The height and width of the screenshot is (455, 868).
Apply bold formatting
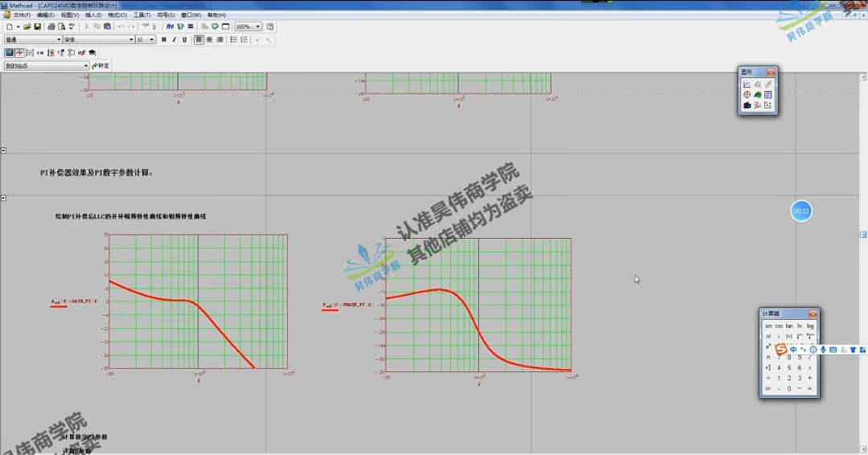pyautogui.click(x=164, y=40)
